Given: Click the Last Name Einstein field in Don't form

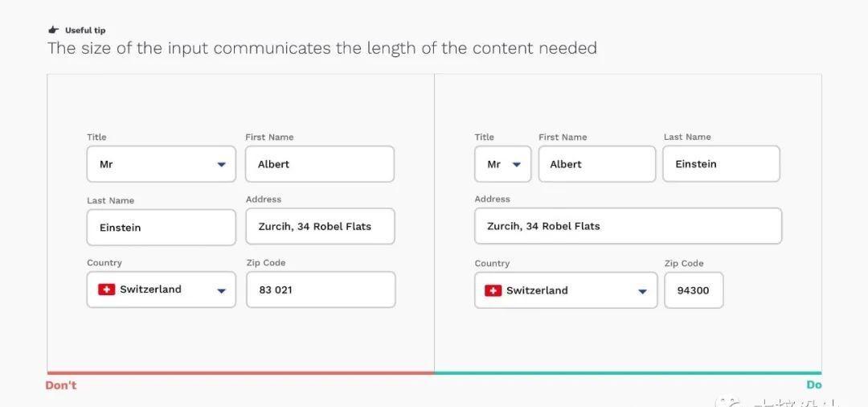Looking at the screenshot, I should click(161, 227).
